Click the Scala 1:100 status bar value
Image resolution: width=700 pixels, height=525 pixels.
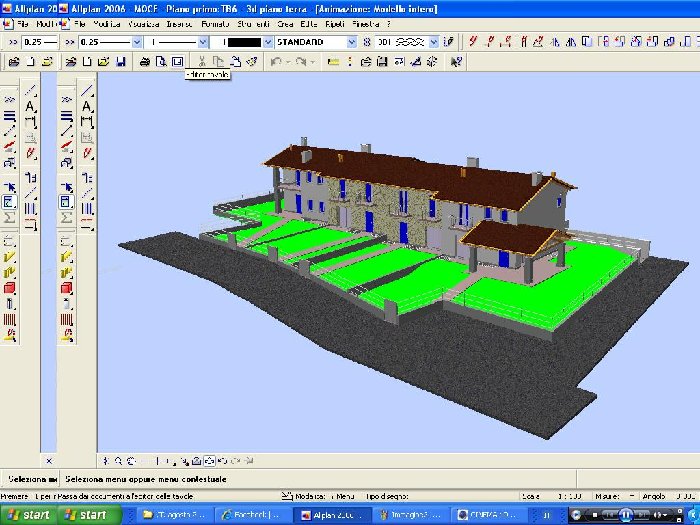coord(570,496)
